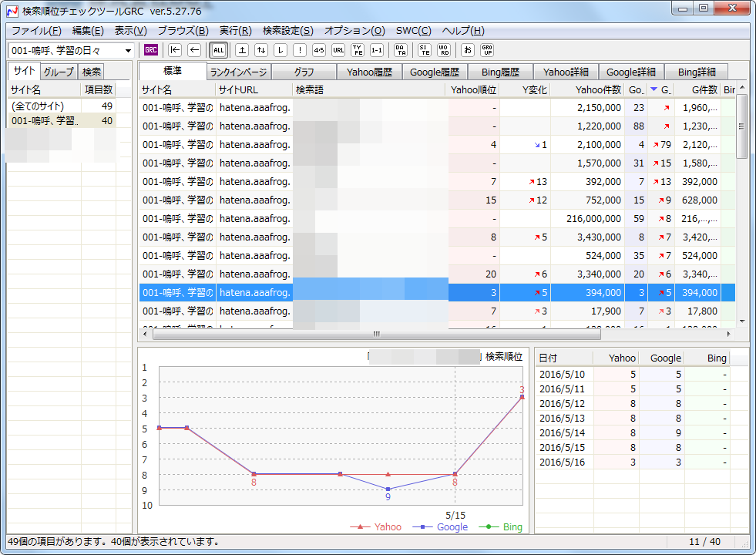Switch to the グループ tab

[x=59, y=72]
